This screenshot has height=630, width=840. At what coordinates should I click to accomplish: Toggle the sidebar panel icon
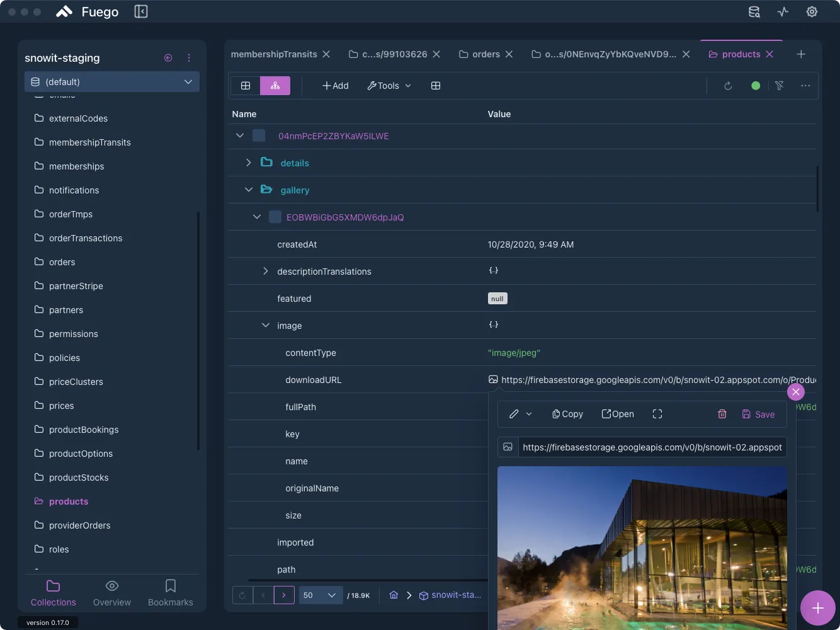tap(141, 11)
